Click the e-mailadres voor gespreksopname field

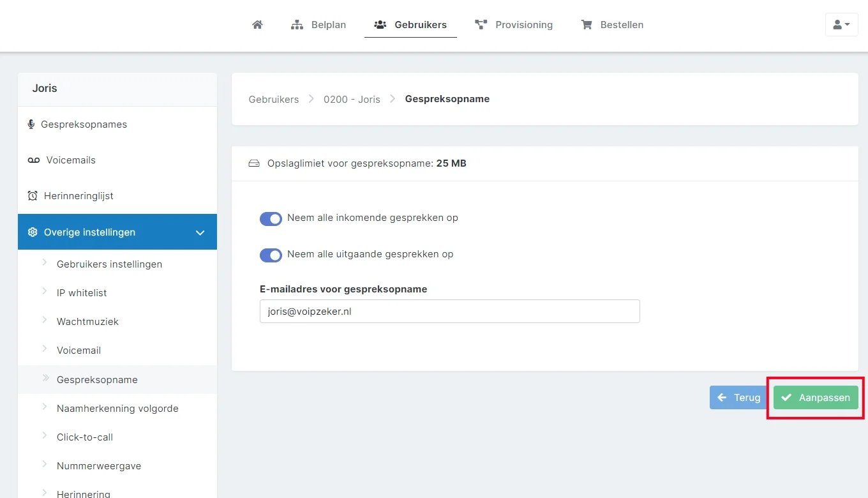pos(450,312)
